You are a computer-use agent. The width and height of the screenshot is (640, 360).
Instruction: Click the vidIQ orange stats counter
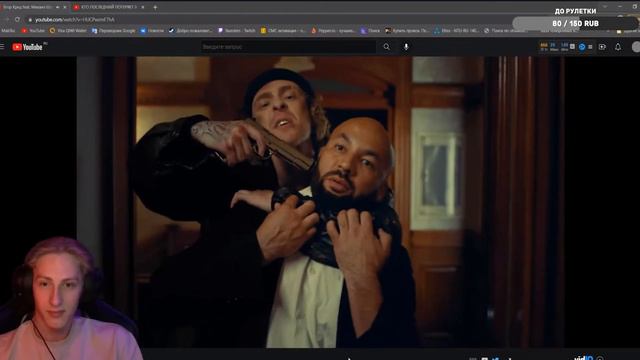[544, 47]
